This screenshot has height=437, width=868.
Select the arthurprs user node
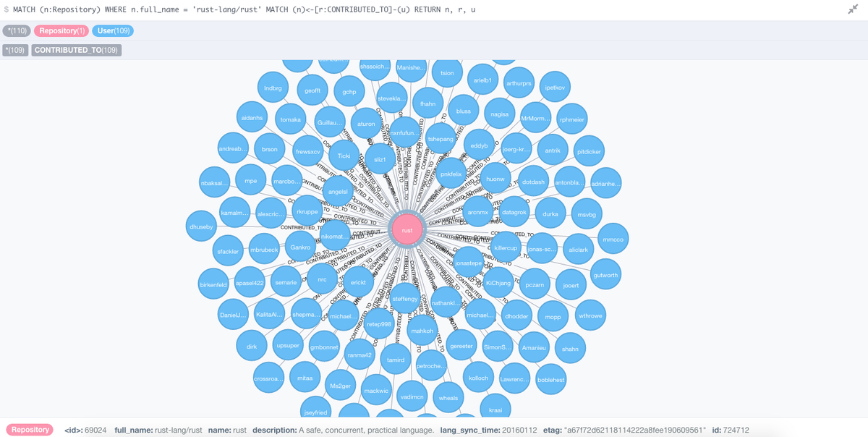coord(519,83)
